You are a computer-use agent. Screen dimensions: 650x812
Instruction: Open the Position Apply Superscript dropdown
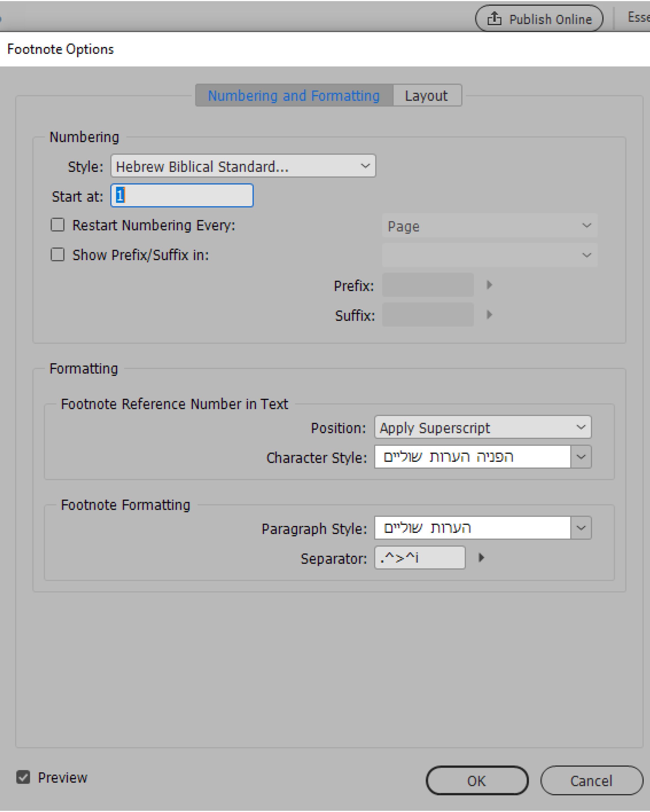coord(482,428)
